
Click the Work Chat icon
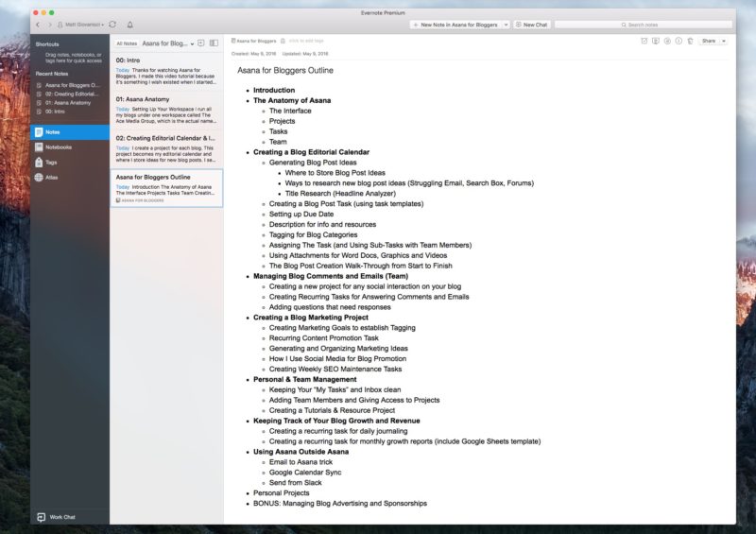tap(42, 517)
